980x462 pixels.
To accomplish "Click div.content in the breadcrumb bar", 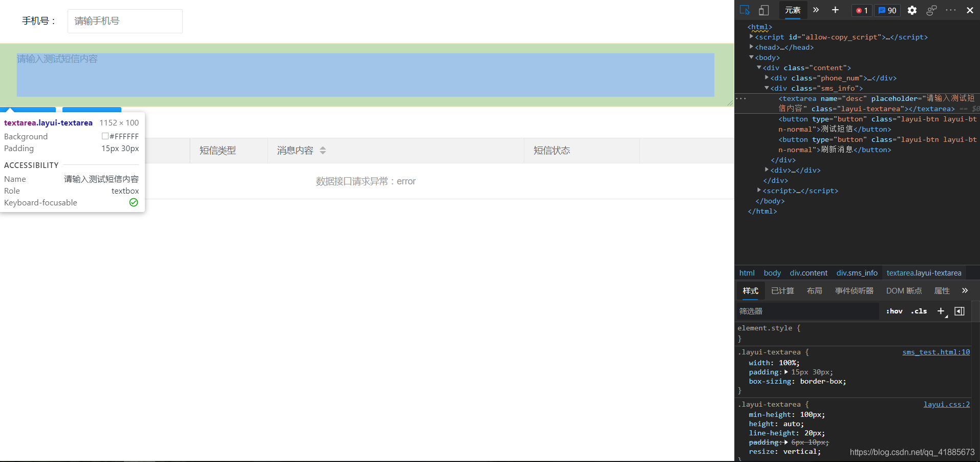I will point(808,273).
